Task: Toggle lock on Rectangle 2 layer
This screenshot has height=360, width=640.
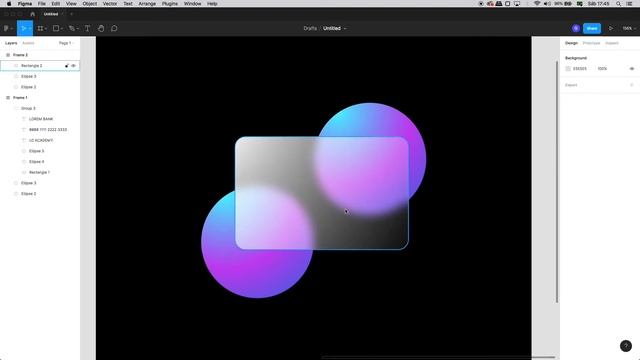Action: pos(67,66)
